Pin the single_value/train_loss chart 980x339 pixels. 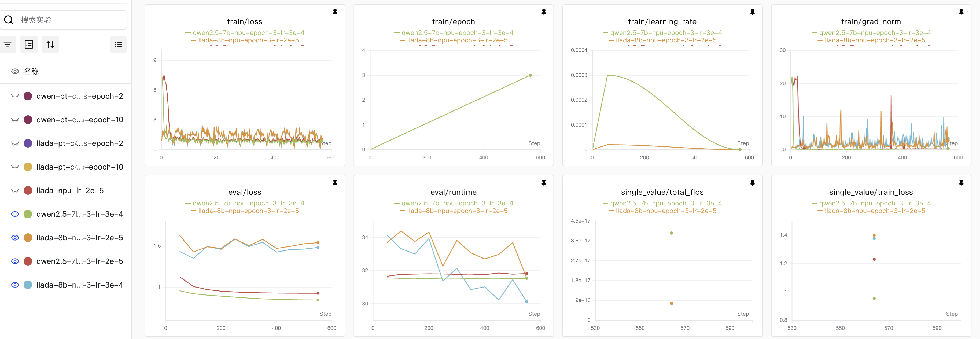(x=961, y=183)
